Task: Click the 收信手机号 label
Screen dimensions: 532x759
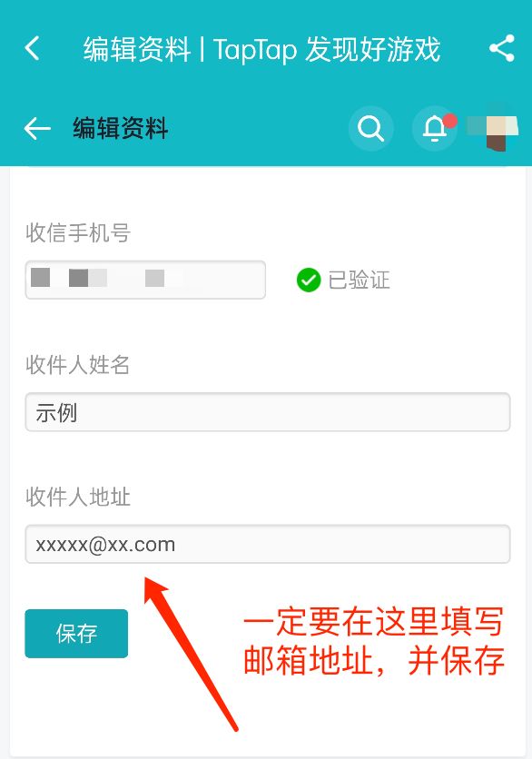Action: pyautogui.click(x=78, y=232)
